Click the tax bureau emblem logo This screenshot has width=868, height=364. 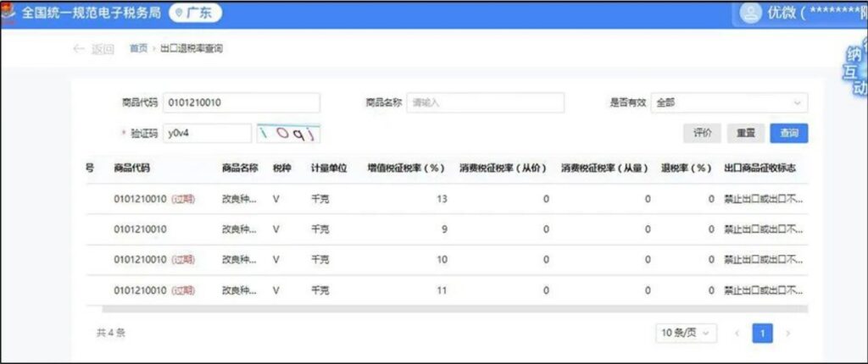point(8,13)
